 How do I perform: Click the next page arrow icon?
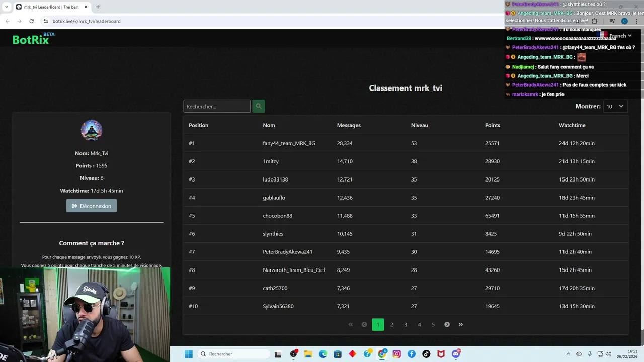pos(447,325)
